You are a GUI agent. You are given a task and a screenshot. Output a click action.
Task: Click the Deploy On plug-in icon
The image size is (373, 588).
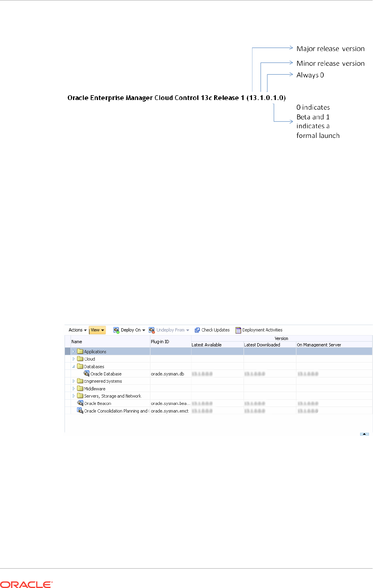[x=116, y=330]
